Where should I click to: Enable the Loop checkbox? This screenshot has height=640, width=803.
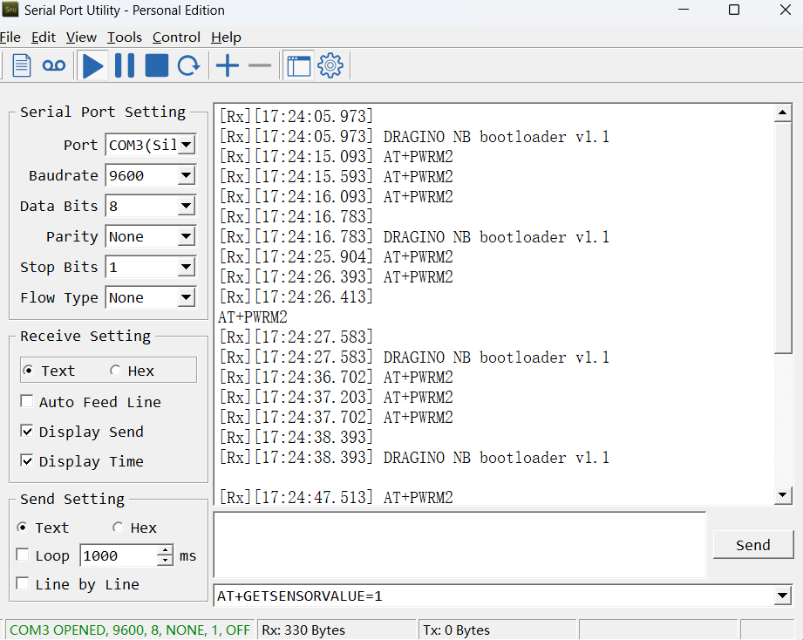point(23,554)
